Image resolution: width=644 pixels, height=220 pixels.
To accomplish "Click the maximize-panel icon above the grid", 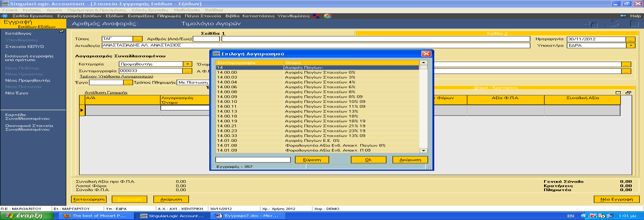I will coord(617,93).
